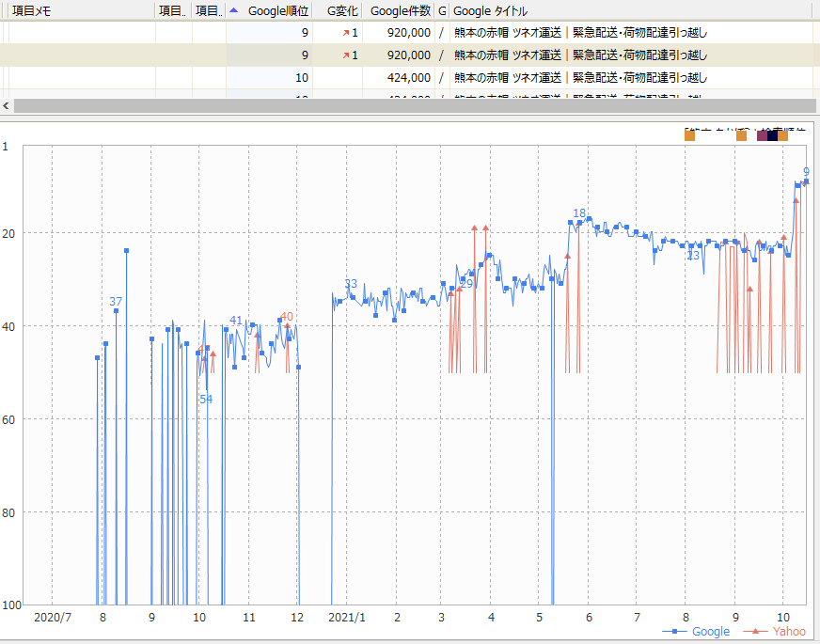Image resolution: width=820 pixels, height=644 pixels.
Task: Click the sort arrow beside Google順位 header
Action: pos(234,10)
